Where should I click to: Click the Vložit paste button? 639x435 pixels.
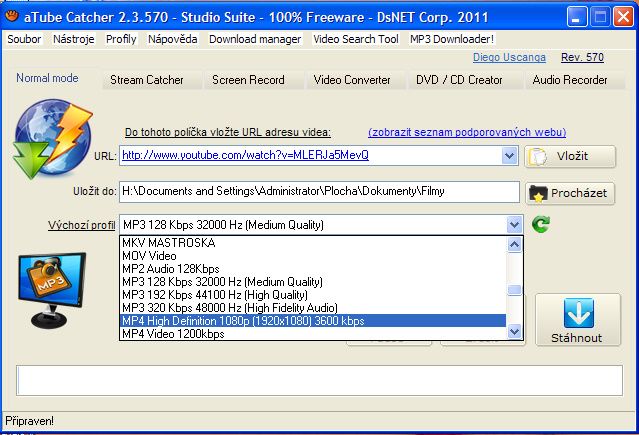(570, 156)
